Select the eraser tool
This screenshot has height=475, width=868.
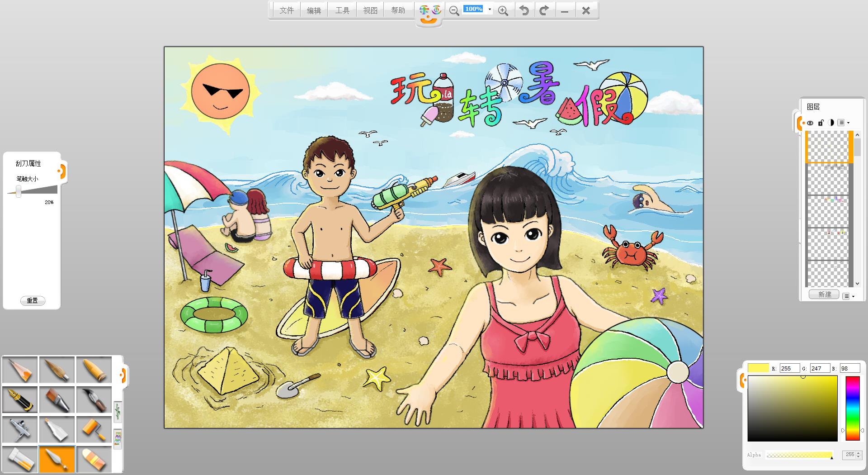pos(94,459)
